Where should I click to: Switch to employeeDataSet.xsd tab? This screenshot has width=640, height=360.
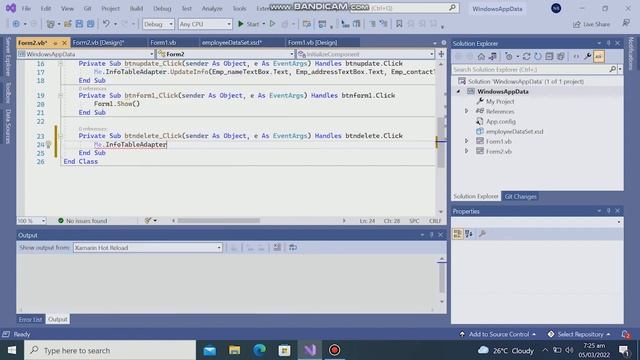coord(232,42)
